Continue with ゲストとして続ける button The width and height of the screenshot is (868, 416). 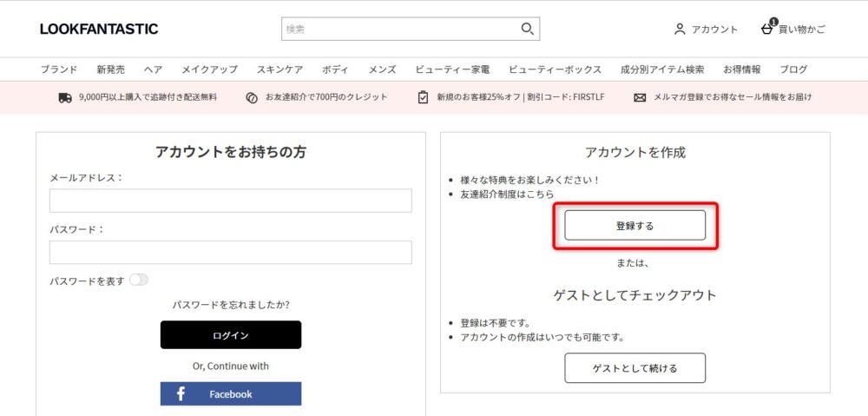coord(635,368)
